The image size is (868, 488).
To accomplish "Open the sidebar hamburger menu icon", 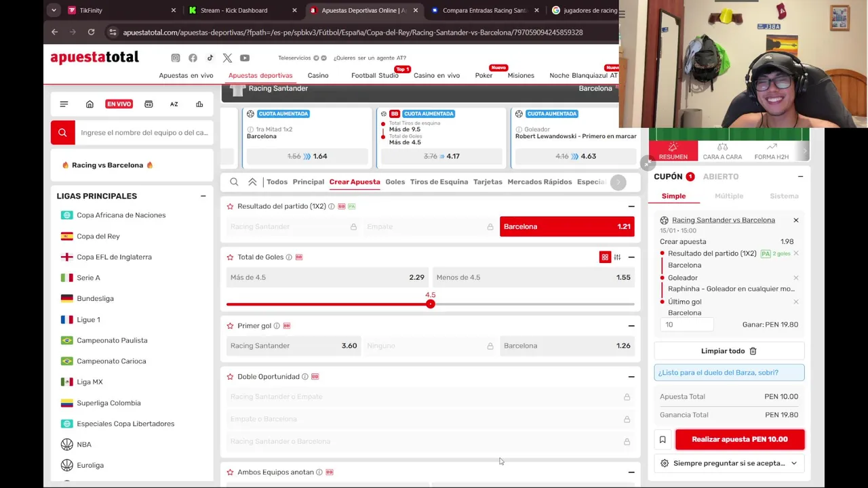I will tap(64, 104).
